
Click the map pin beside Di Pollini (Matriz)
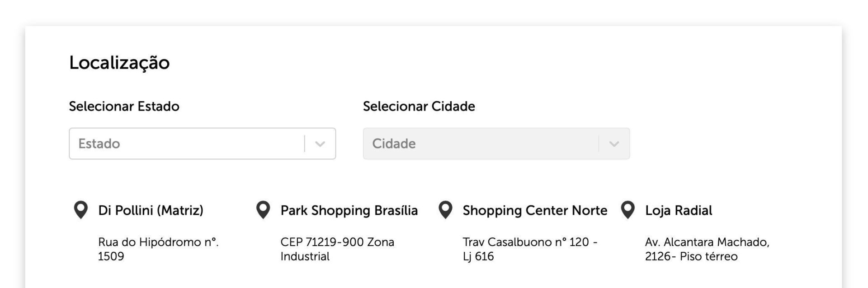point(81,210)
